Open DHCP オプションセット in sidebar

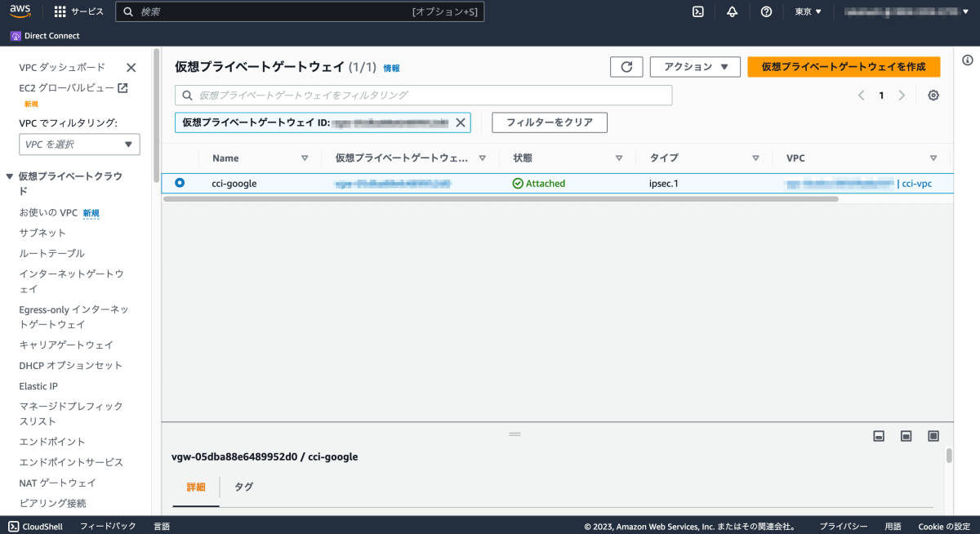point(70,365)
